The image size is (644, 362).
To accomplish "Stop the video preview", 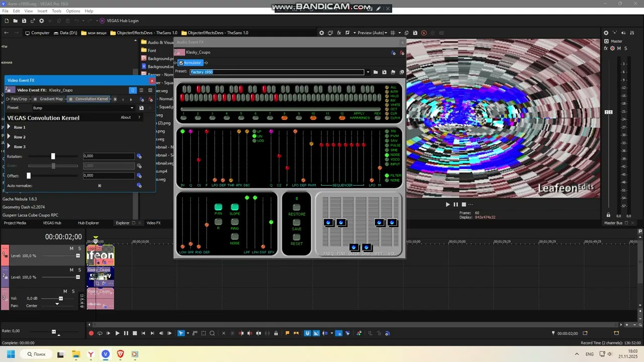I will pos(464,204).
